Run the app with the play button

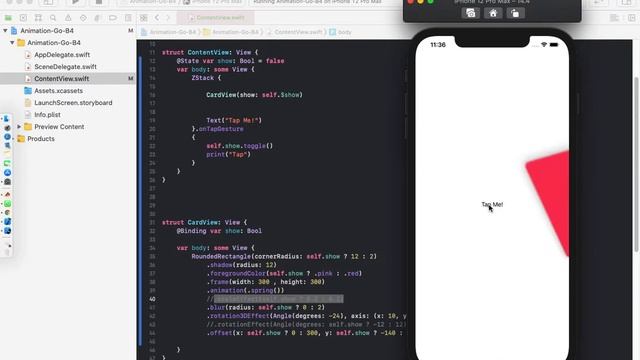coord(76,2)
